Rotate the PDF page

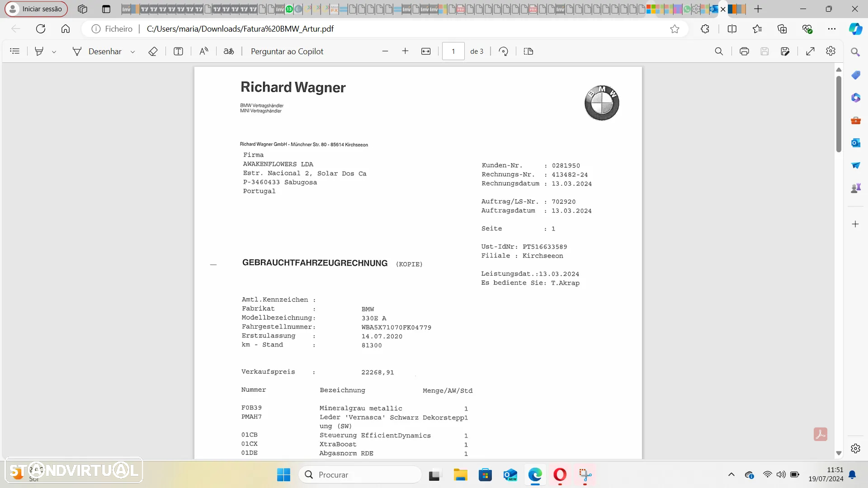pos(503,51)
